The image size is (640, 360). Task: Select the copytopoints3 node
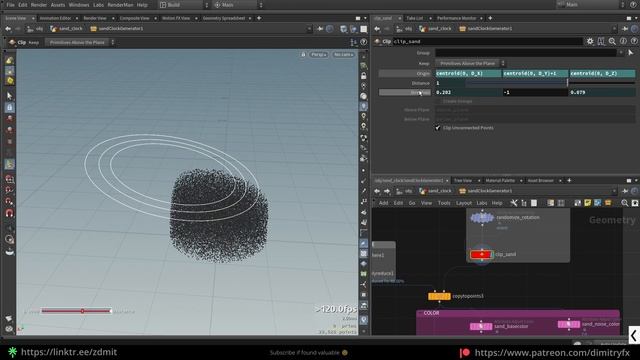click(439, 296)
